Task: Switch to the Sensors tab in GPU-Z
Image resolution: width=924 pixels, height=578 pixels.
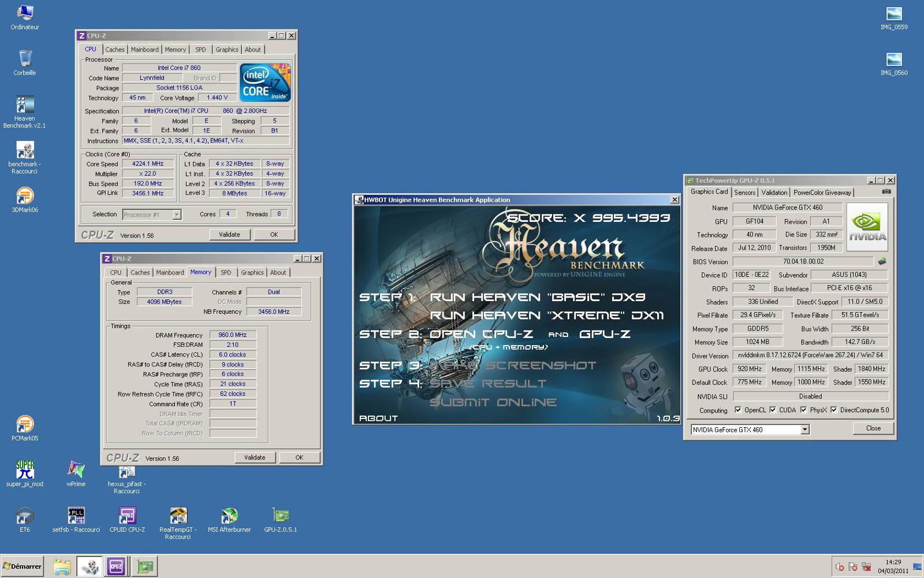Action: 744,192
